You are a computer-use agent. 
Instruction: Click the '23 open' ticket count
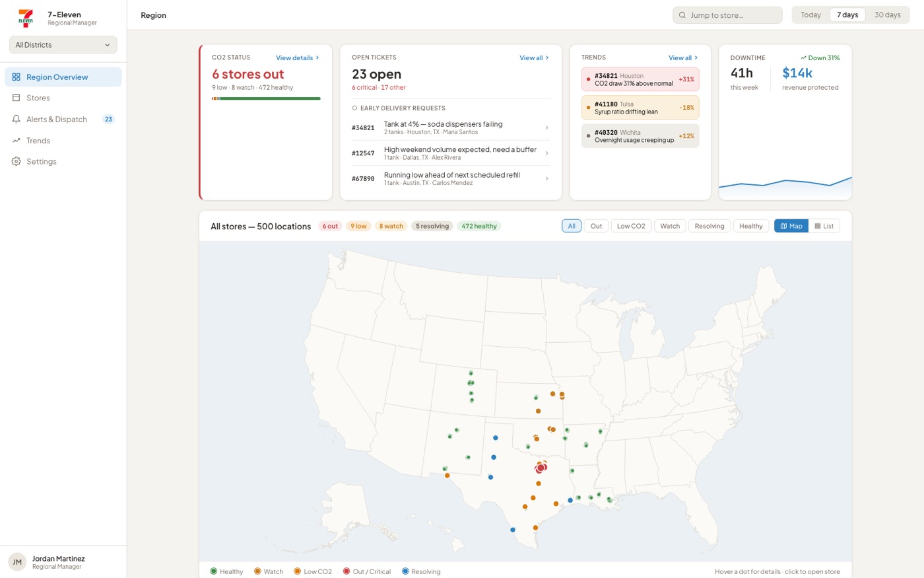coord(377,74)
